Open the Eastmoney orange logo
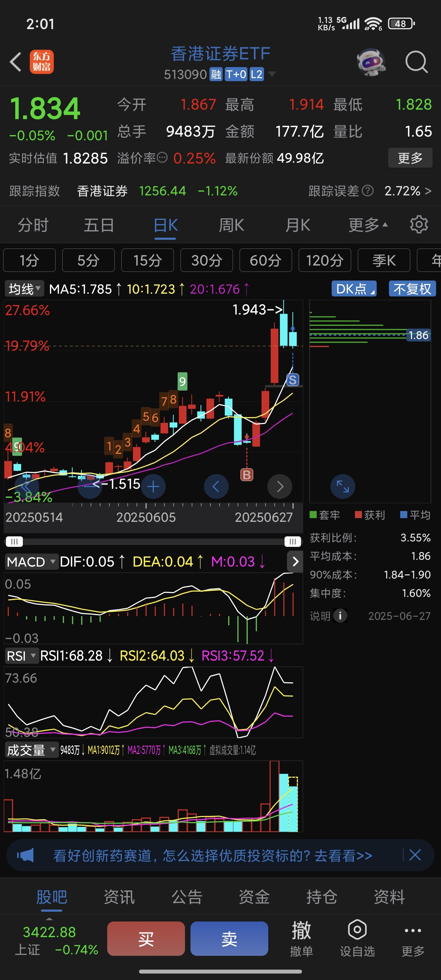 click(41, 62)
